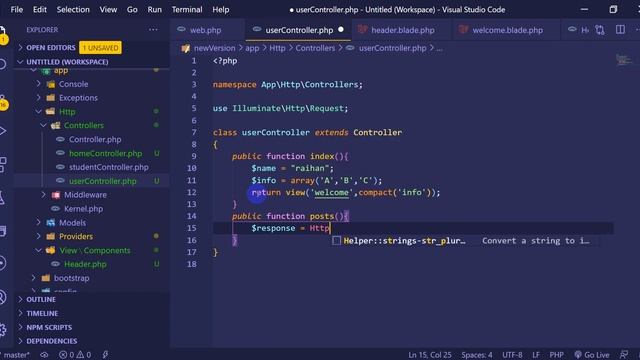This screenshot has height=360, width=640.
Task: Open studentController.php in the explorer
Action: (109, 167)
